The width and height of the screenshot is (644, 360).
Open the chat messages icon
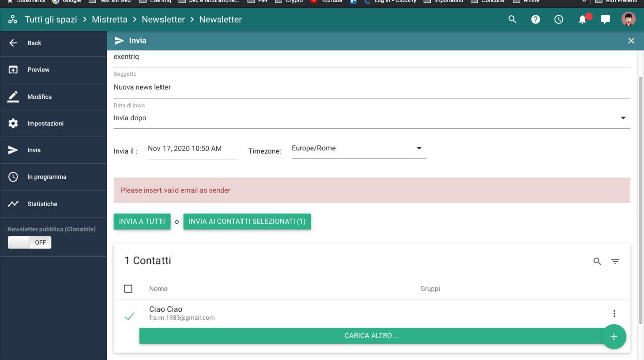606,19
